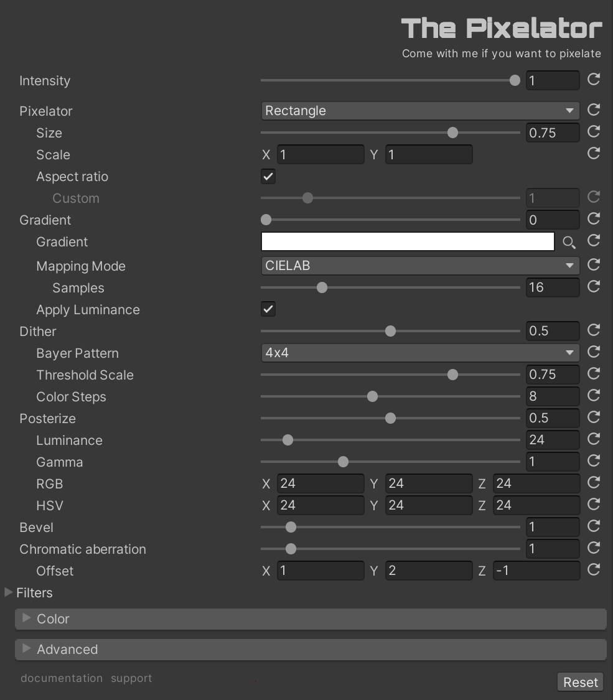
Task: Click the Reset button at bottom
Action: pos(581,682)
